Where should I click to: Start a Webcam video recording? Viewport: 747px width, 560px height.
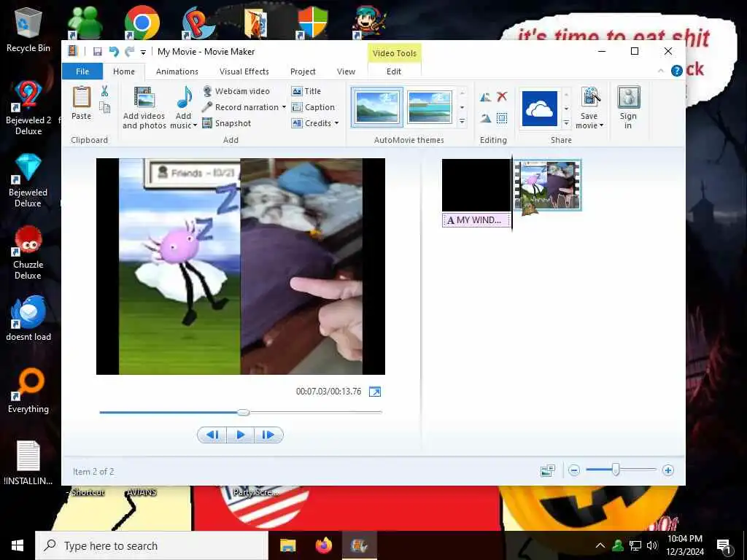[236, 91]
